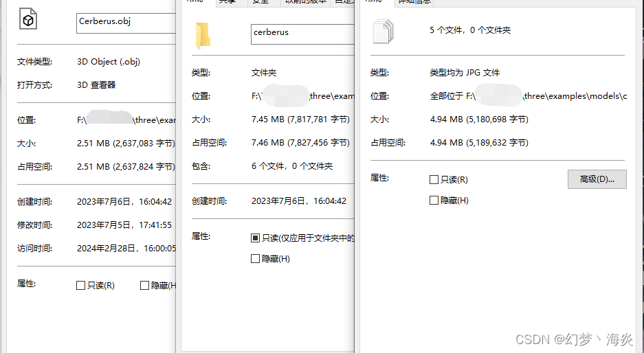Click the JPG files size 4.94 MB (5,180,698 字节)
This screenshot has width=644, height=353.
click(479, 119)
